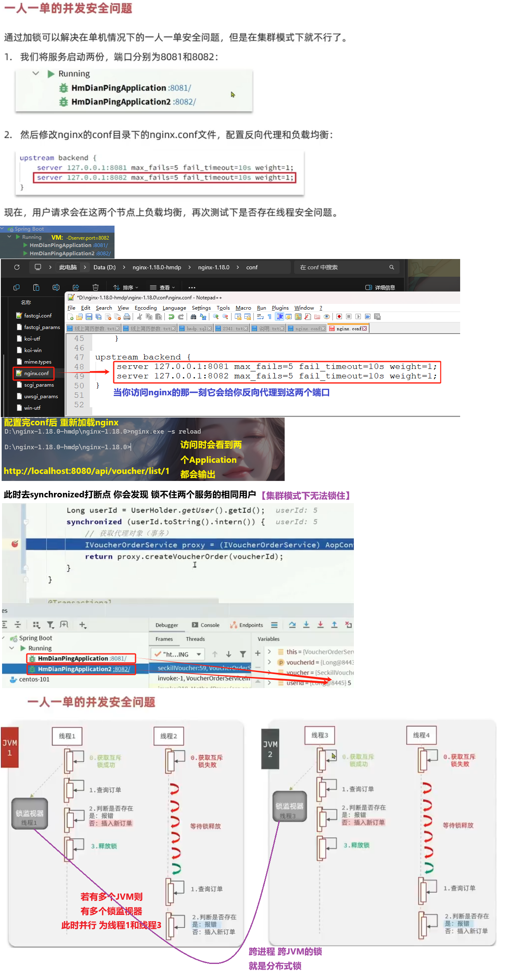Toggle breakpoint on IVoucherOrderService proxy line
The height and width of the screenshot is (980, 524).
click(x=15, y=544)
